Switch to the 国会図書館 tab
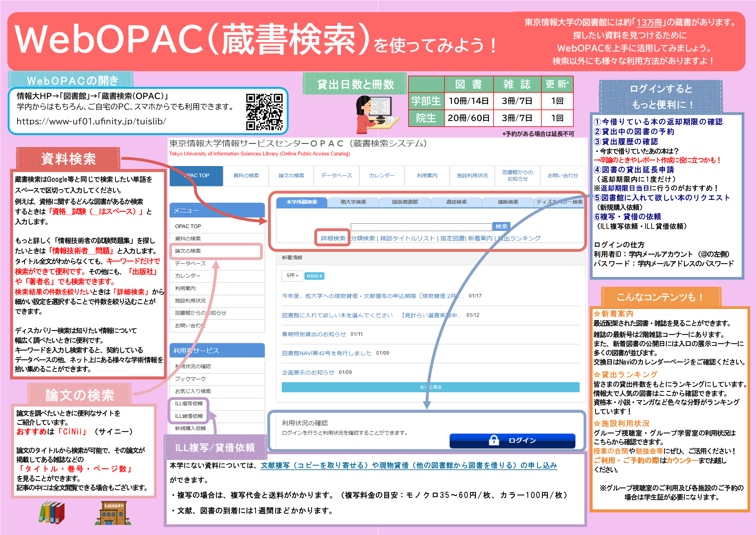Image resolution: width=756 pixels, height=535 pixels. click(x=405, y=202)
